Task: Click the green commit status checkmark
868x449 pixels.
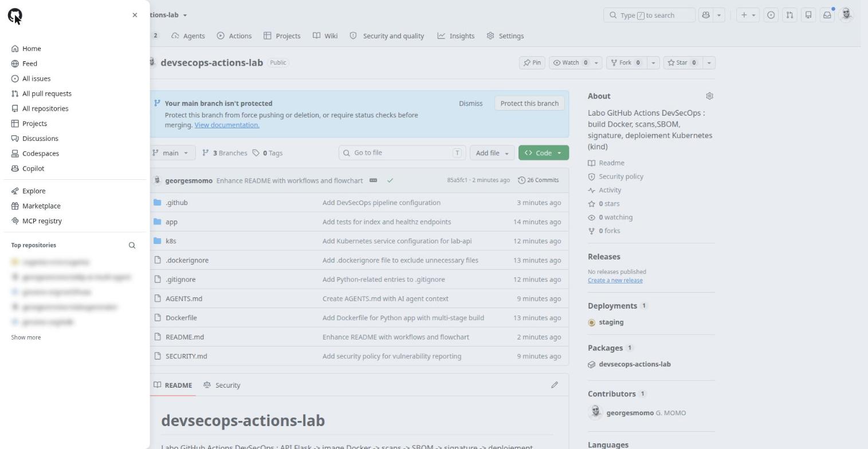Action: [x=390, y=180]
